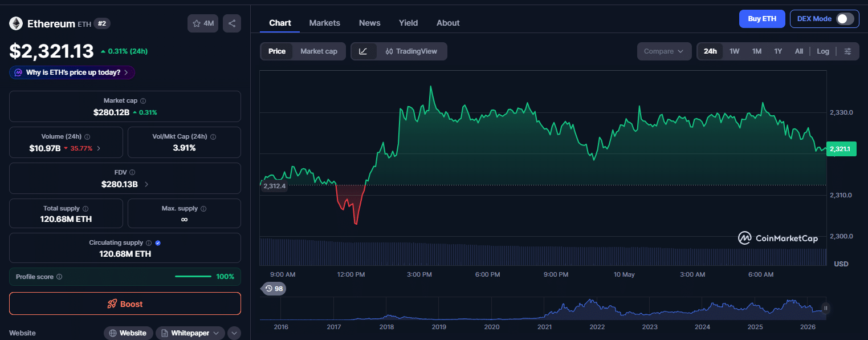Click the Buy ETH button
The height and width of the screenshot is (340, 868).
coord(762,19)
